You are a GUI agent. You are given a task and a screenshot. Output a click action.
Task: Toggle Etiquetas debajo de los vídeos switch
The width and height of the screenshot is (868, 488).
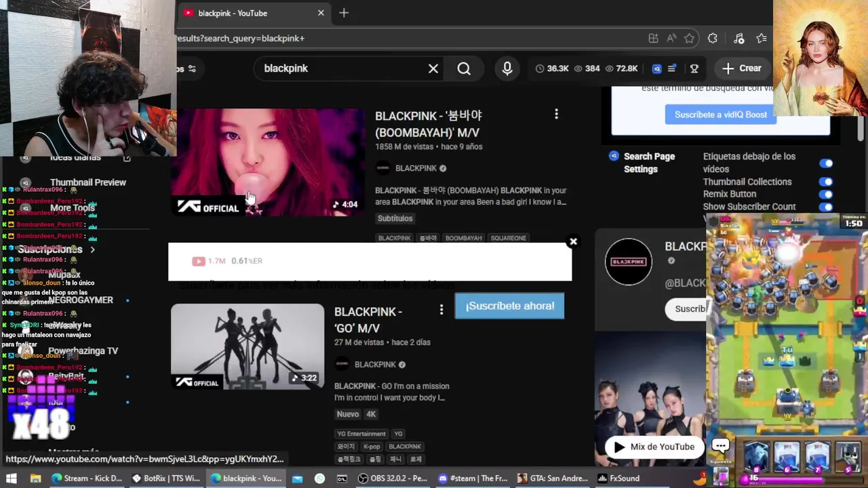tap(826, 163)
